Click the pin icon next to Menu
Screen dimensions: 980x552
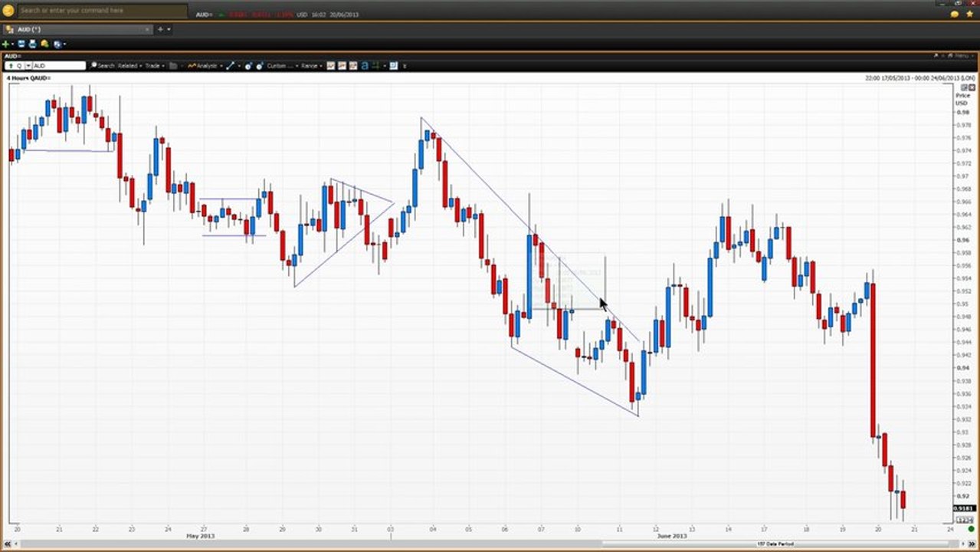click(x=936, y=56)
